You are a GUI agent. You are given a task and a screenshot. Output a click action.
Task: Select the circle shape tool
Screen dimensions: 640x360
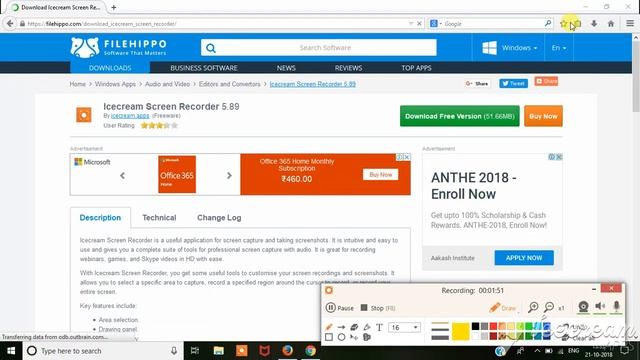[341, 337]
